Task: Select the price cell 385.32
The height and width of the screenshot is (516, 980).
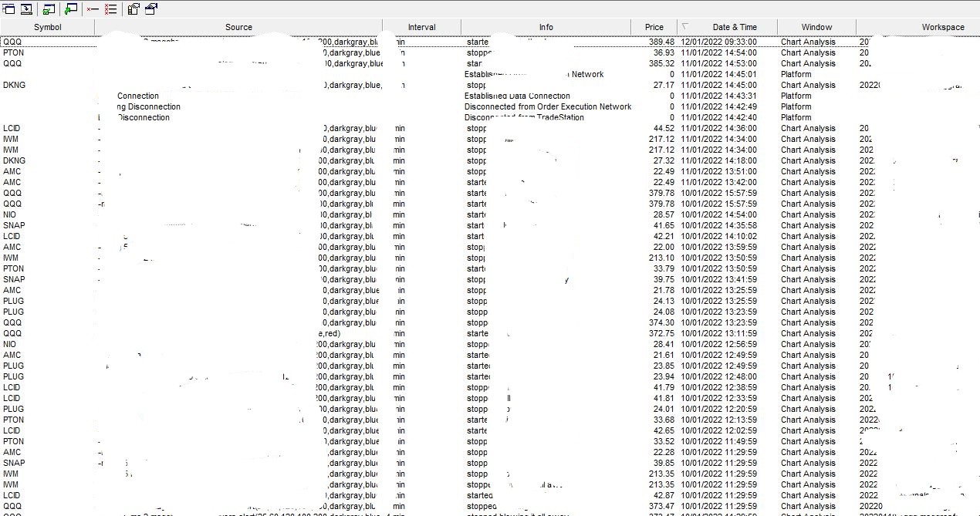Action: [x=661, y=63]
